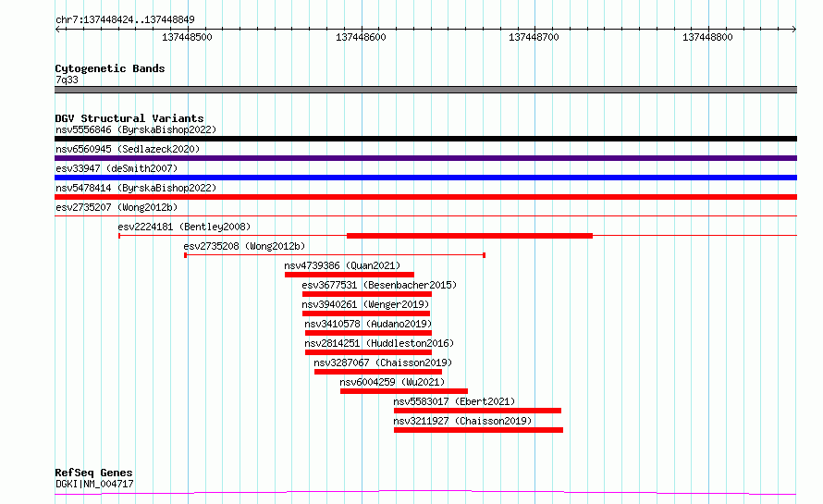
Task: Open the DGKI|NM_004717 gene label
Action: [x=94, y=484]
